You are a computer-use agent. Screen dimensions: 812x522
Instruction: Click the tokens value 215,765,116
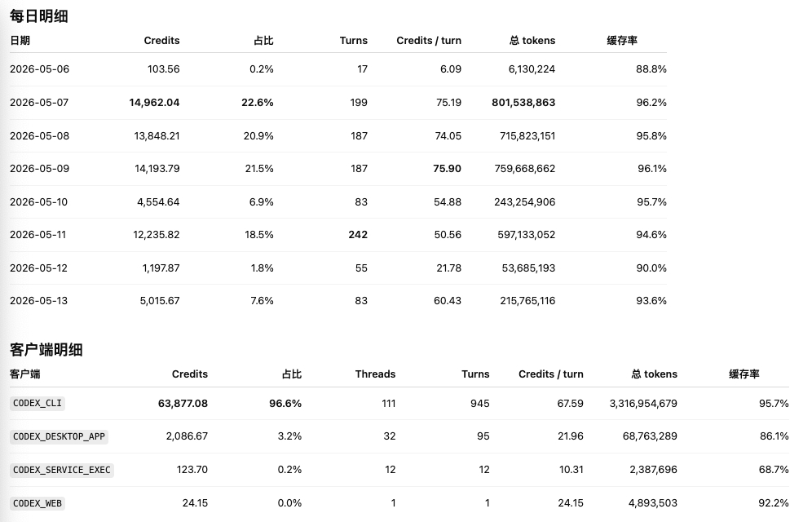pyautogui.click(x=527, y=300)
